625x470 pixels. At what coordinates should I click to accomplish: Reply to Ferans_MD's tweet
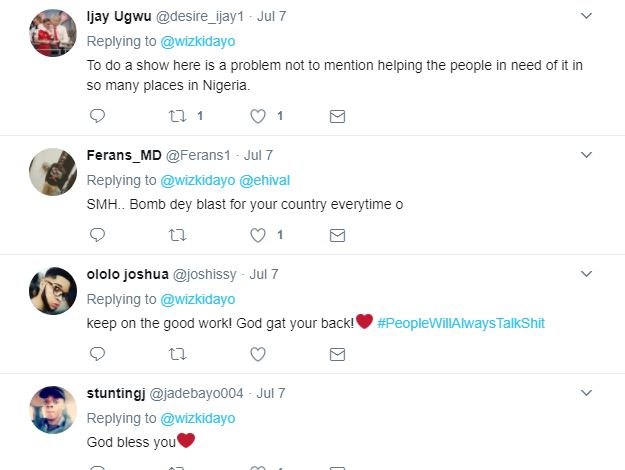(97, 235)
